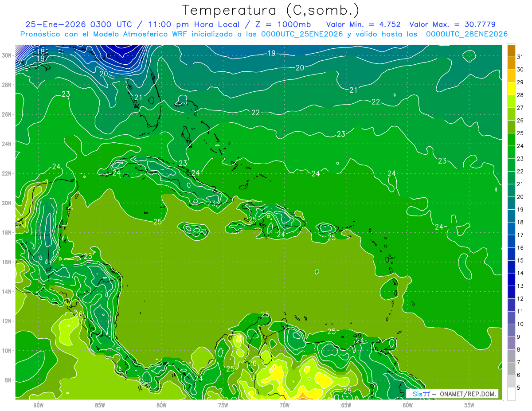The height and width of the screenshot is (411, 532).
Task: Click the "0000UTC_25ENE2026" initialization time
Action: point(302,34)
